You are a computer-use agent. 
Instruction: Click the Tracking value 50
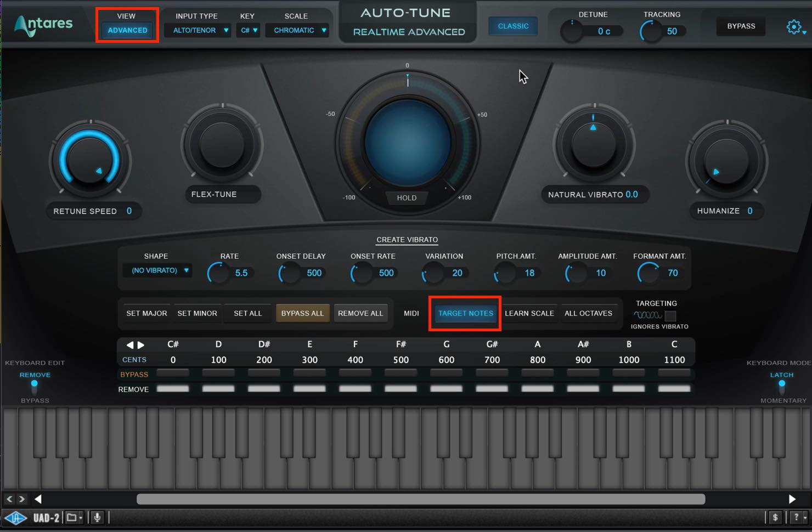pyautogui.click(x=672, y=31)
